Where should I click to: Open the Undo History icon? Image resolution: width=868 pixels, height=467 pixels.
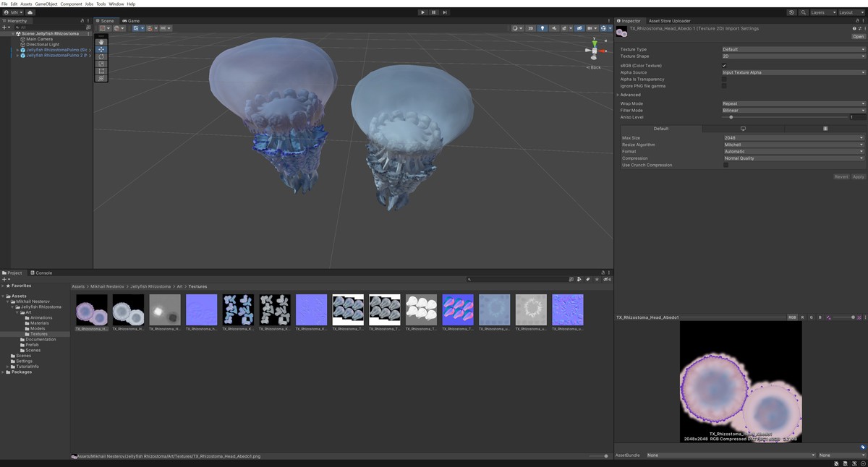(791, 12)
